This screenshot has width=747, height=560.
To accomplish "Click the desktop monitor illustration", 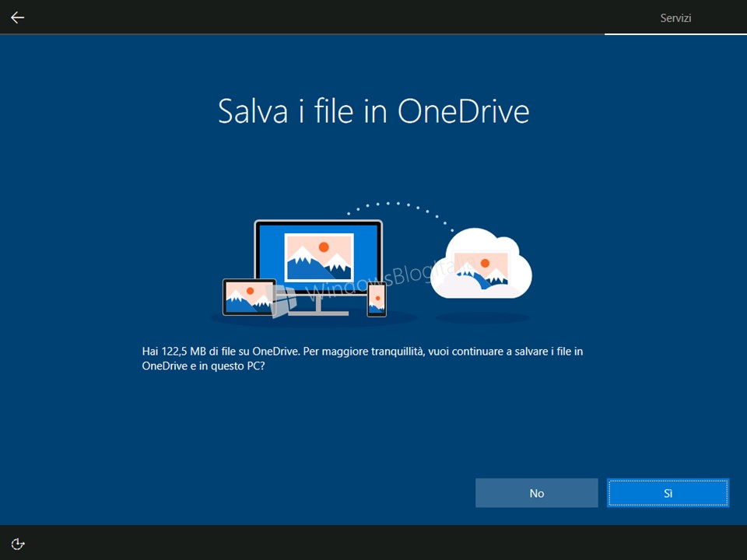I will [x=318, y=267].
